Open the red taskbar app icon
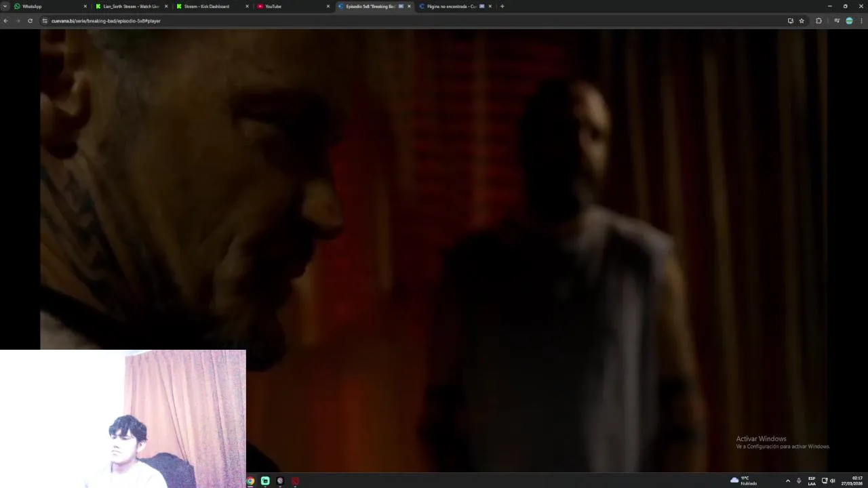Viewport: 868px width, 488px height. 295,481
